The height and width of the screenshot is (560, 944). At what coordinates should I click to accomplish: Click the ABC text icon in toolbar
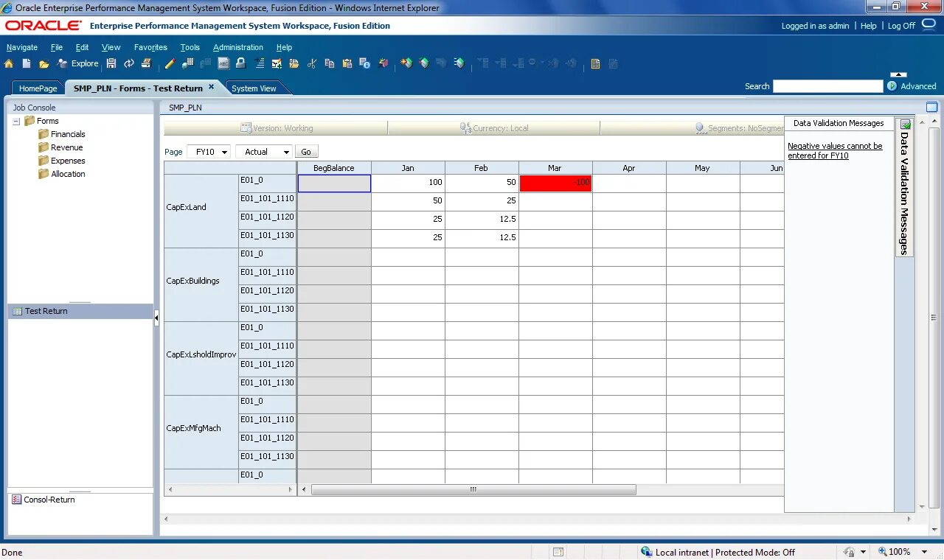coord(223,63)
